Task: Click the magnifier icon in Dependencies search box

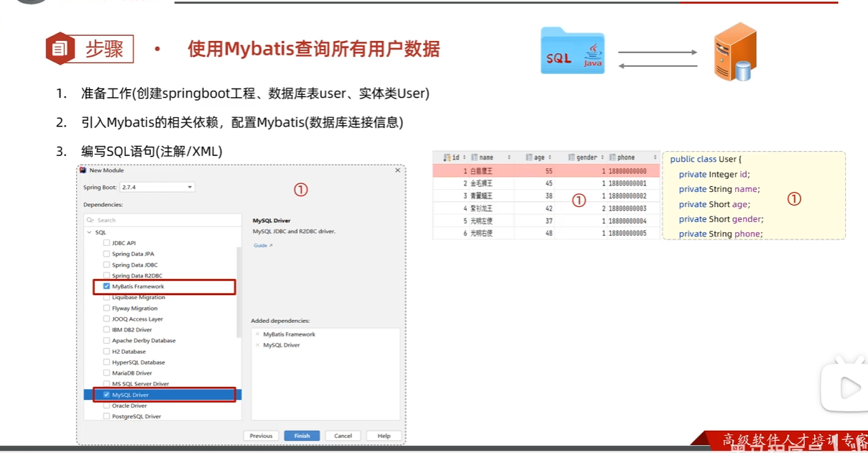Action: coord(89,219)
